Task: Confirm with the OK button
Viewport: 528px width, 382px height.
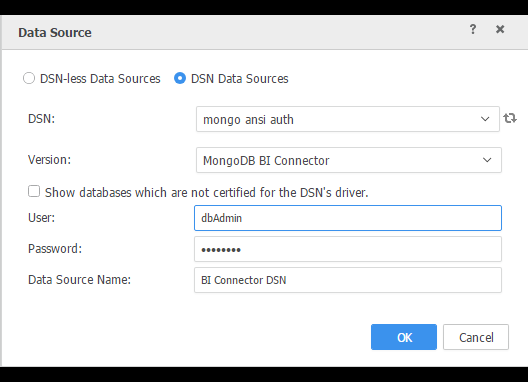Action: point(404,337)
